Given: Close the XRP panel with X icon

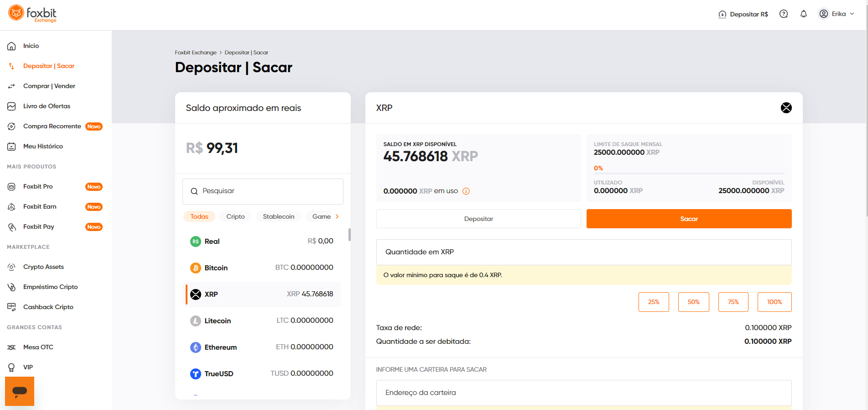Looking at the screenshot, I should click(x=786, y=108).
